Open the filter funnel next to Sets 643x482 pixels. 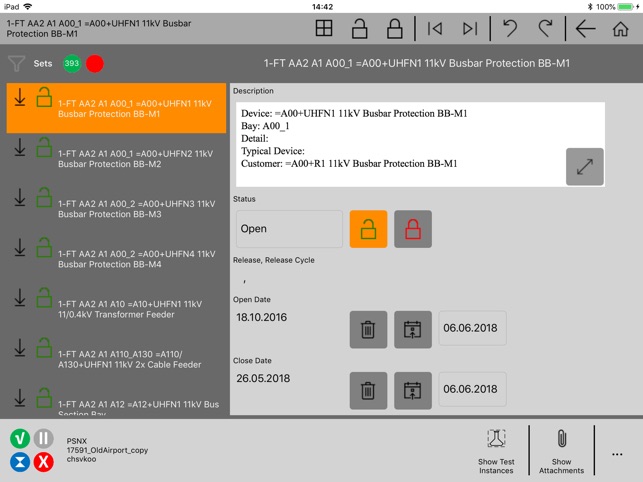coord(16,64)
